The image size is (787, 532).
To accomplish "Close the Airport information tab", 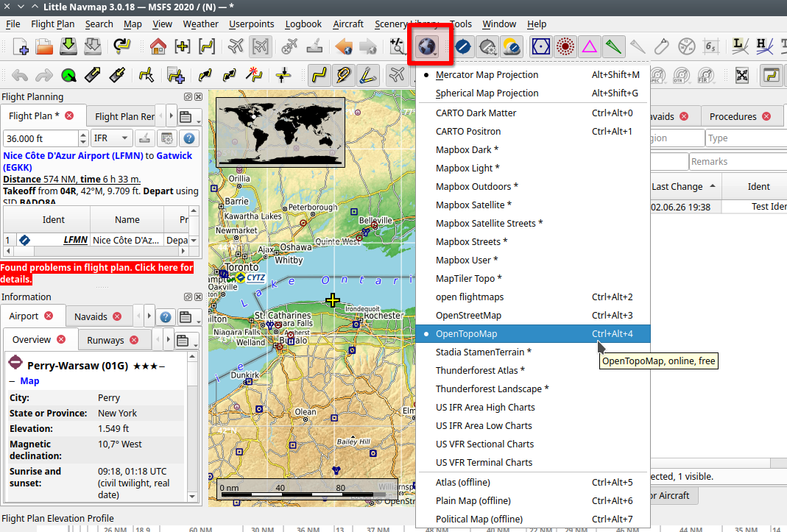I will [49, 316].
